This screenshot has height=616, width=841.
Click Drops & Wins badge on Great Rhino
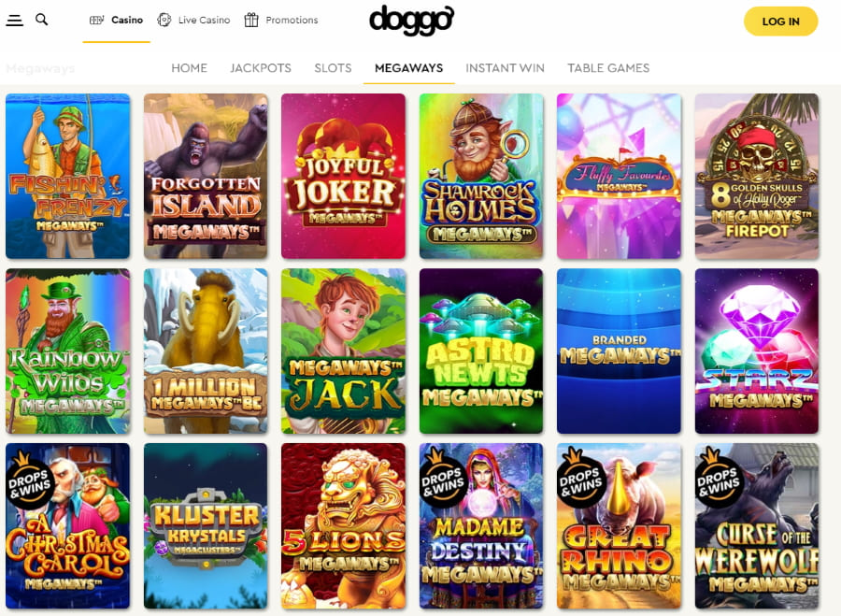point(578,478)
